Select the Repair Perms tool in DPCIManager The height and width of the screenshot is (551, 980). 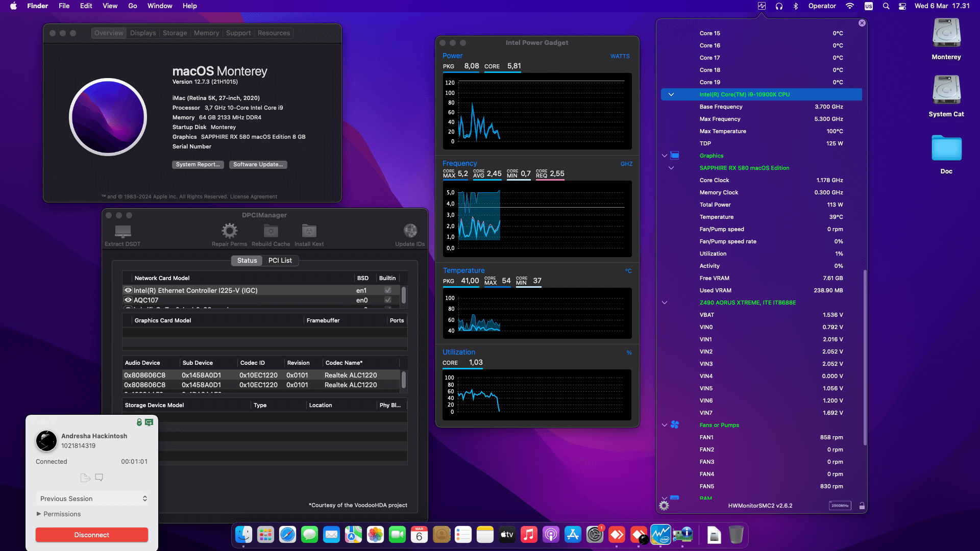click(x=229, y=231)
